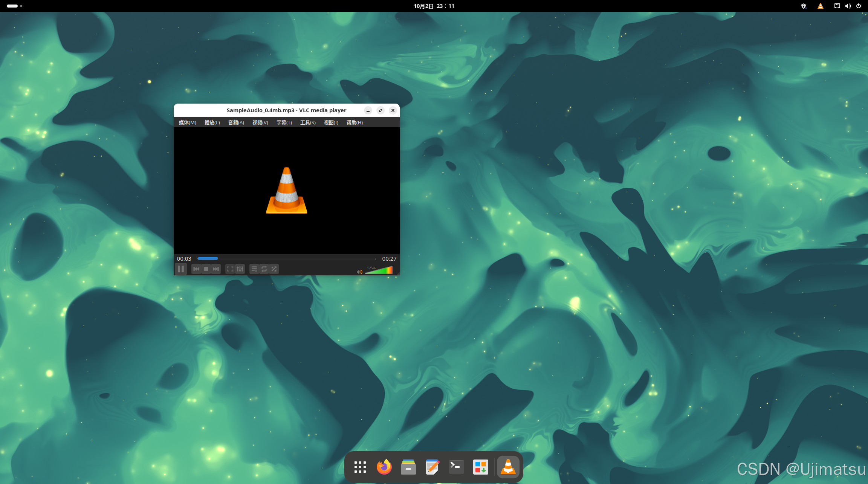Seek within the playback progress bar
The height and width of the screenshot is (484, 868).
coord(286,259)
